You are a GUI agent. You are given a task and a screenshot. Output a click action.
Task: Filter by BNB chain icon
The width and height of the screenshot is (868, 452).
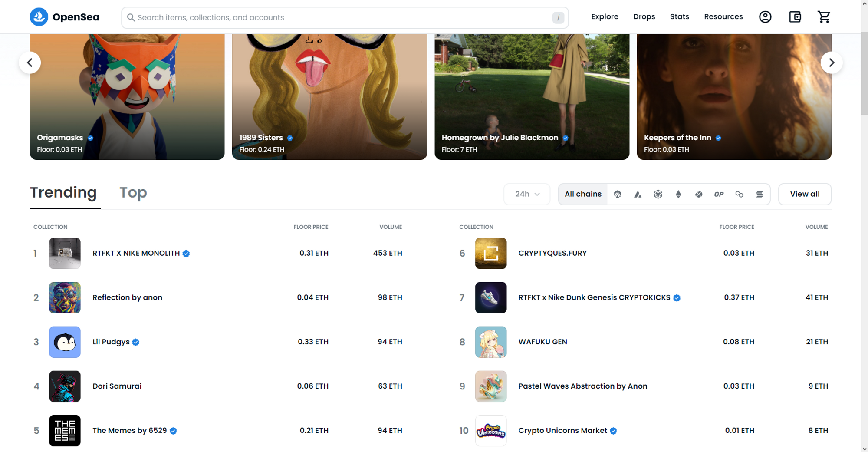658,194
